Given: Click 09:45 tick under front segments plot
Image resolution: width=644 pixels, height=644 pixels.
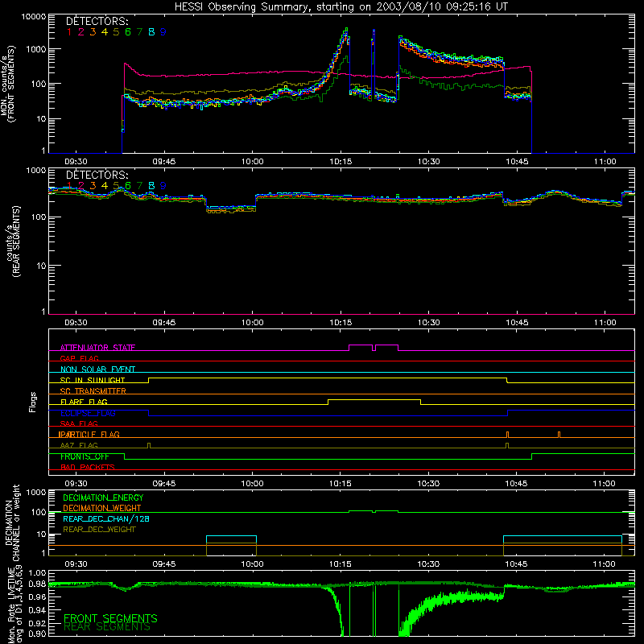Looking at the screenshot, I should coord(164,162).
